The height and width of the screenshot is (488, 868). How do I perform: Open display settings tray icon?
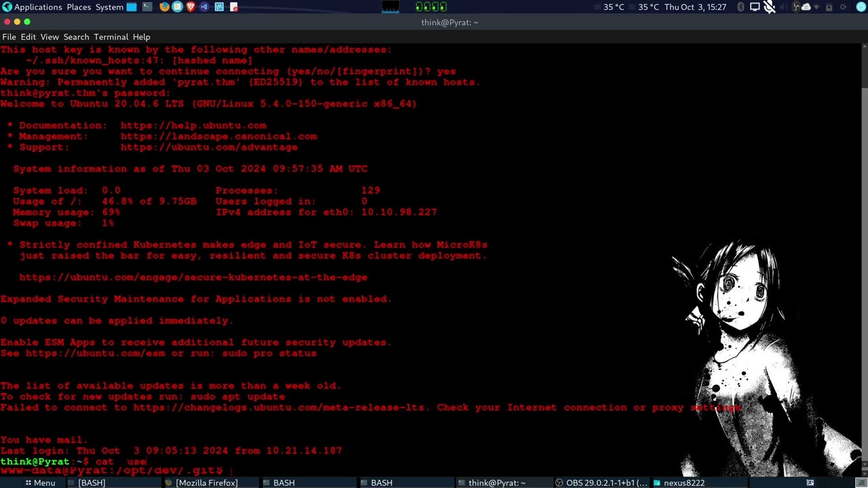(755, 7)
